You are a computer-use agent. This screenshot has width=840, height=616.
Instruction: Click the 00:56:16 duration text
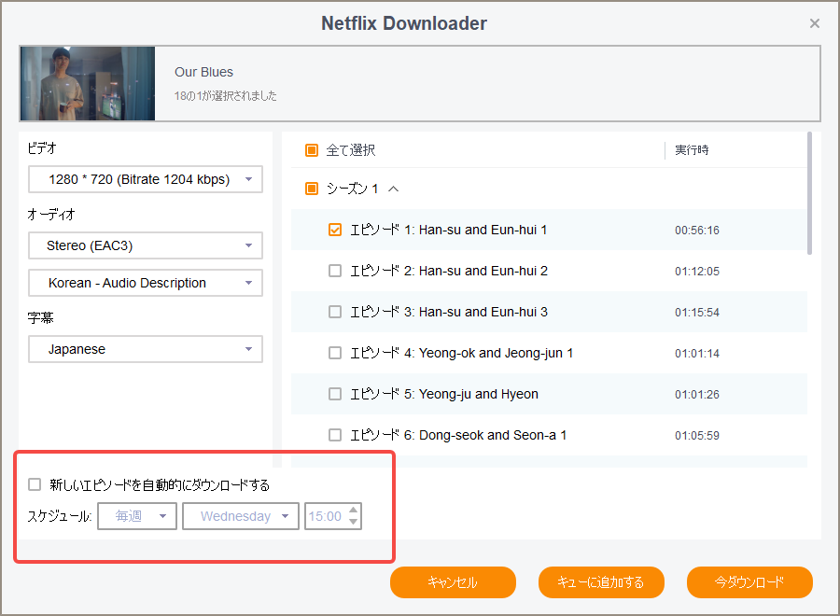click(x=697, y=231)
